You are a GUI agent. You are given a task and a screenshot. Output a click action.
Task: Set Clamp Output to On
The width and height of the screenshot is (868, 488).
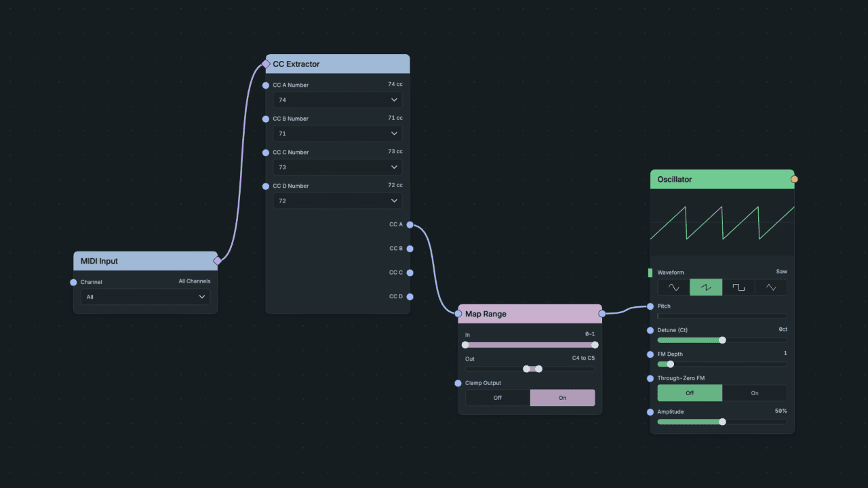[x=562, y=398]
